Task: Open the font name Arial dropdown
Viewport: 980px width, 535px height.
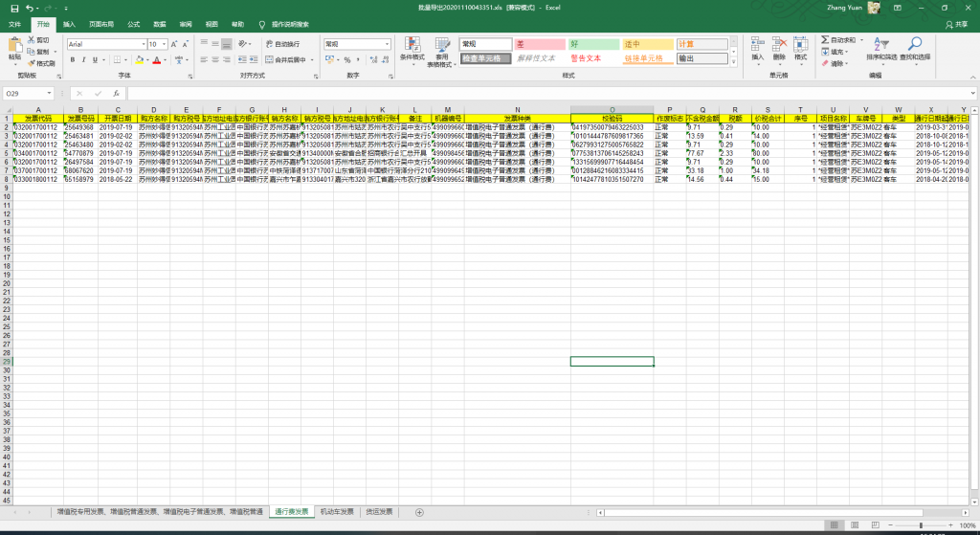Action: (x=144, y=44)
